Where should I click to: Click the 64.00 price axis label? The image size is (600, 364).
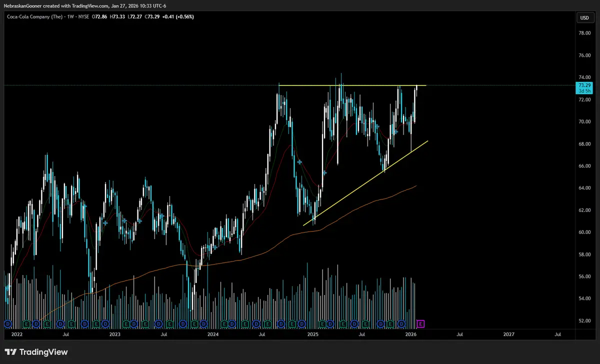coord(584,188)
